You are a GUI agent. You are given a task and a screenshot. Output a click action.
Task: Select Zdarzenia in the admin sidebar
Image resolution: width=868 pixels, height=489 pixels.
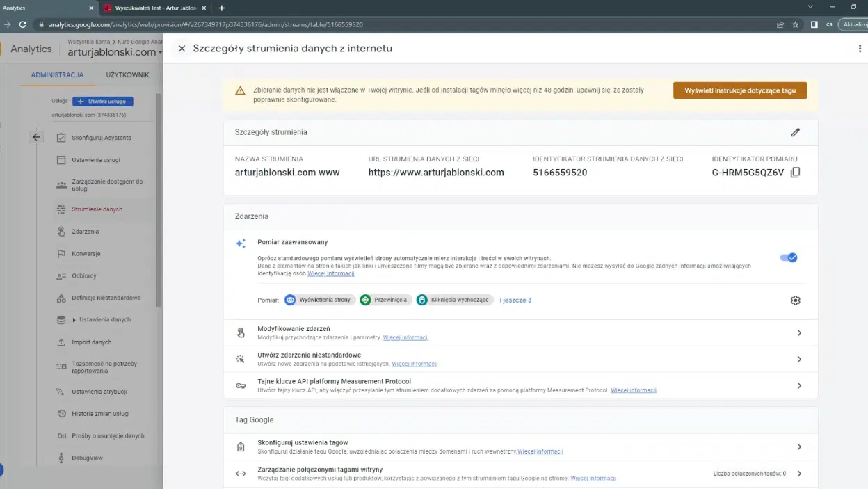pos(86,232)
